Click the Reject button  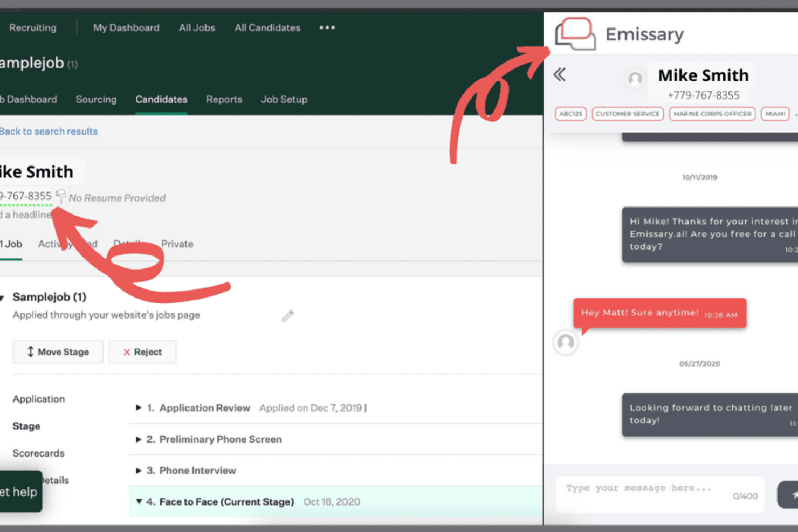click(142, 351)
